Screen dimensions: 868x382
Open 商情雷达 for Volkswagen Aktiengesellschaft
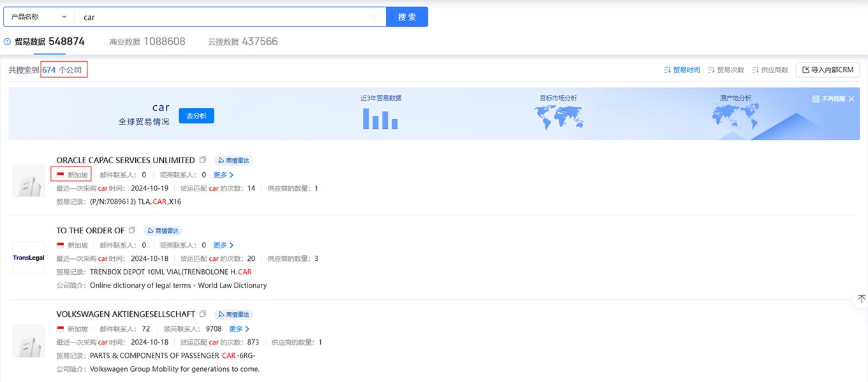coord(233,314)
